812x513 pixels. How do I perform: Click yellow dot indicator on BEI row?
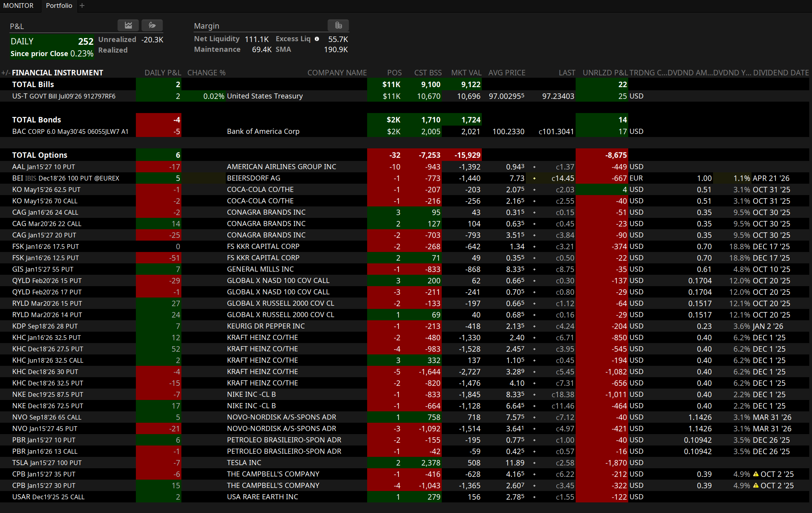[534, 178]
